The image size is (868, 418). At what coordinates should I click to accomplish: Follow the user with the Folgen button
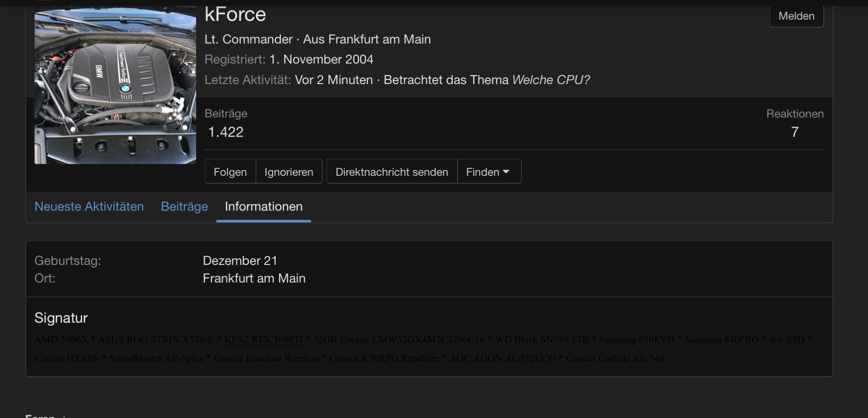[x=230, y=172]
